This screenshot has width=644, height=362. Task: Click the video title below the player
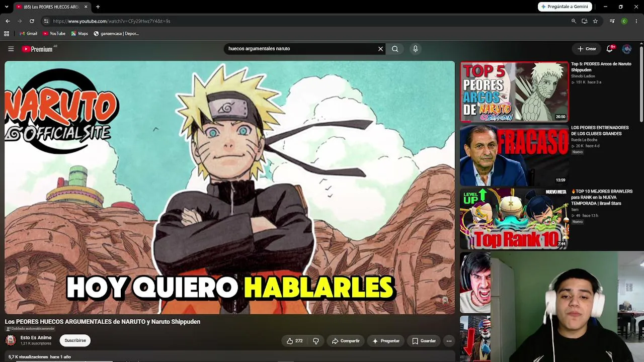pyautogui.click(x=103, y=322)
